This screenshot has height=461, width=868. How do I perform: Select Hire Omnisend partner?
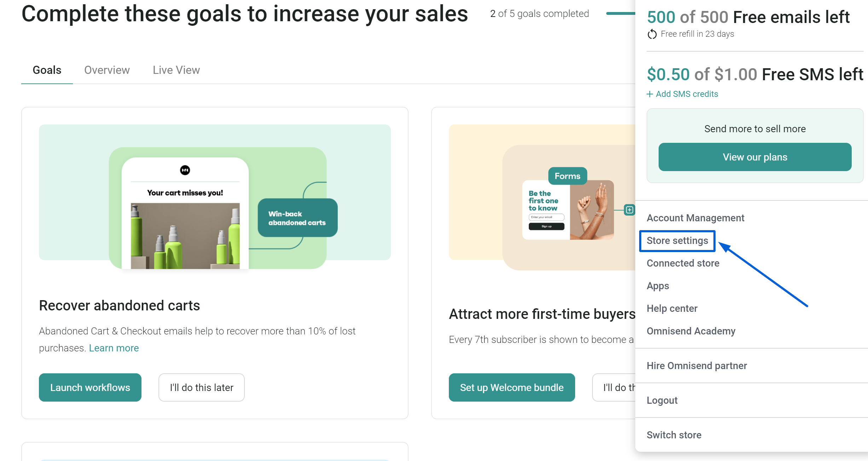point(697,366)
